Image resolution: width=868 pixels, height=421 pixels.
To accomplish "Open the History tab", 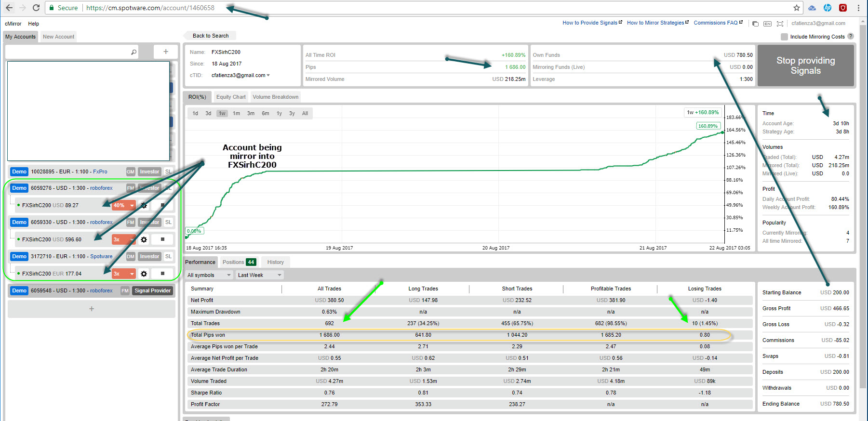I will 275,262.
